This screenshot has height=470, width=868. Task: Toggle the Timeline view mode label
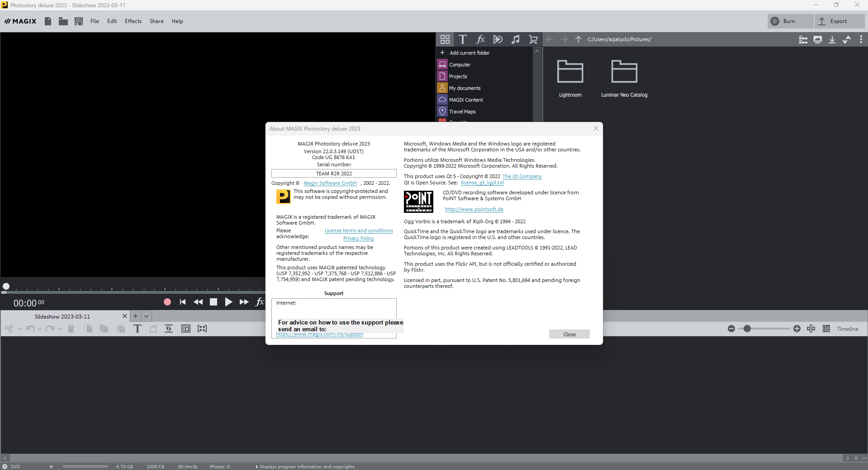tap(847, 329)
